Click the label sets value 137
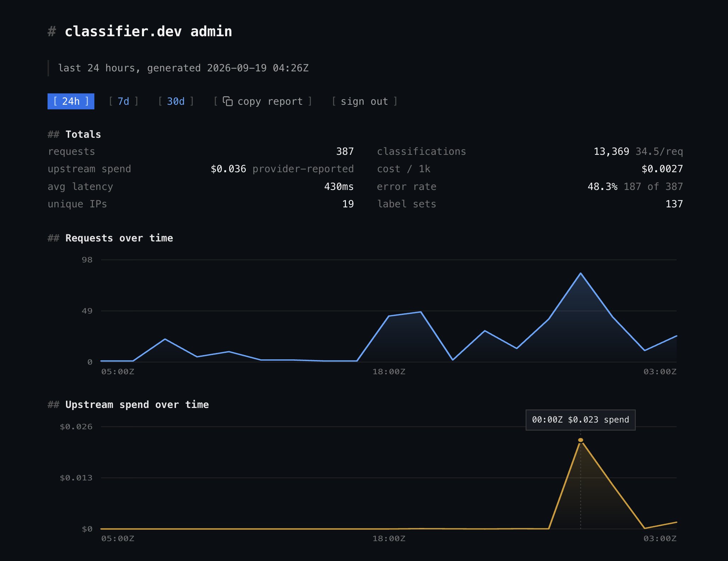 coord(674,204)
